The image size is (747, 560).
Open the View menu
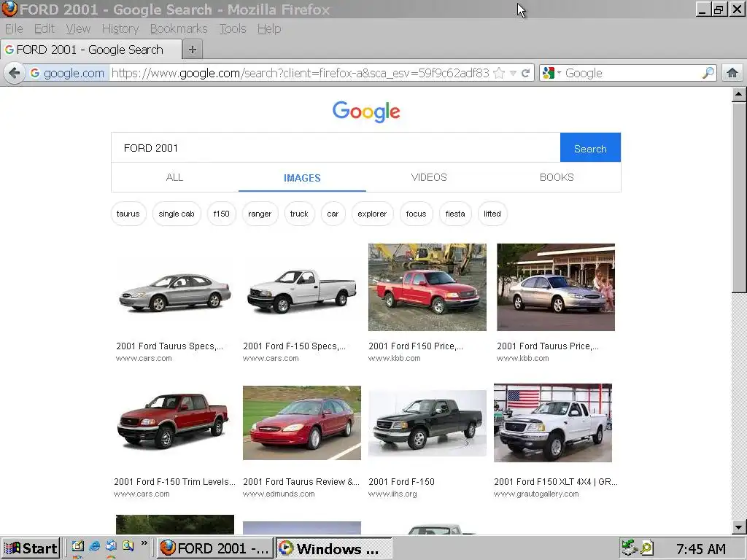point(78,29)
